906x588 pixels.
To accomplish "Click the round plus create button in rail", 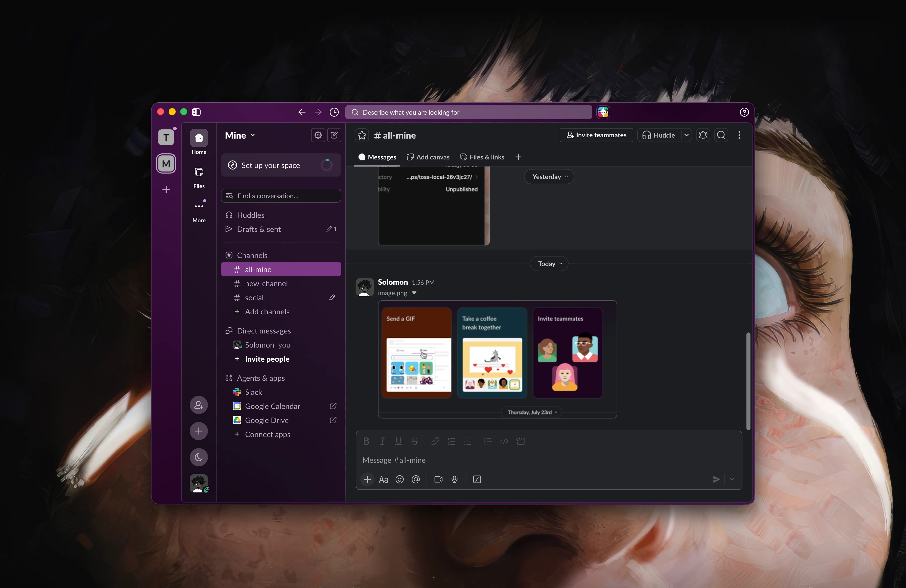I will [199, 431].
